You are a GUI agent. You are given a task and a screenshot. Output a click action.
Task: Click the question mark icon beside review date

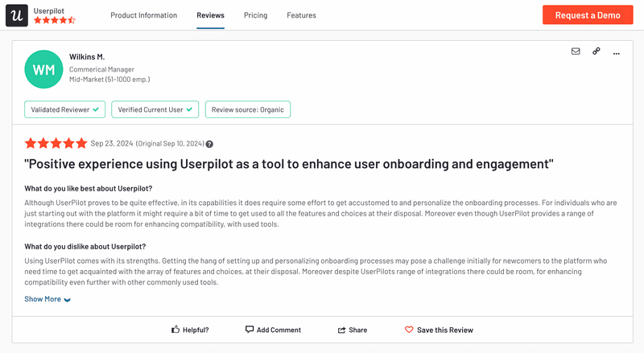209,144
